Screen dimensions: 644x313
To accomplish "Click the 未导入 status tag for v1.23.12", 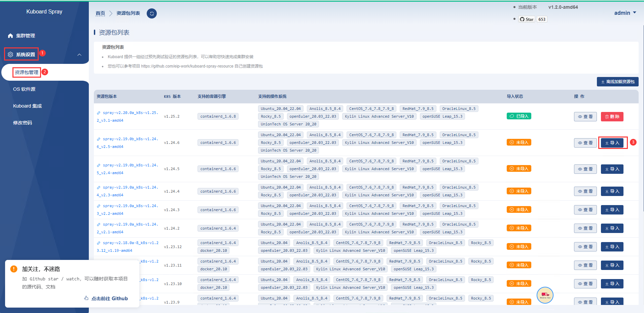I will click(519, 247).
